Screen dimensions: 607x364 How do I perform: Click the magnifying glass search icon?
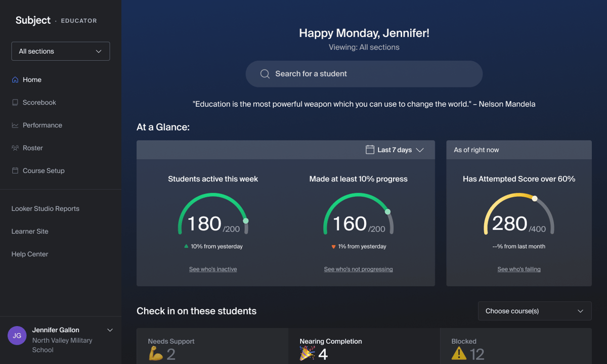(x=265, y=74)
